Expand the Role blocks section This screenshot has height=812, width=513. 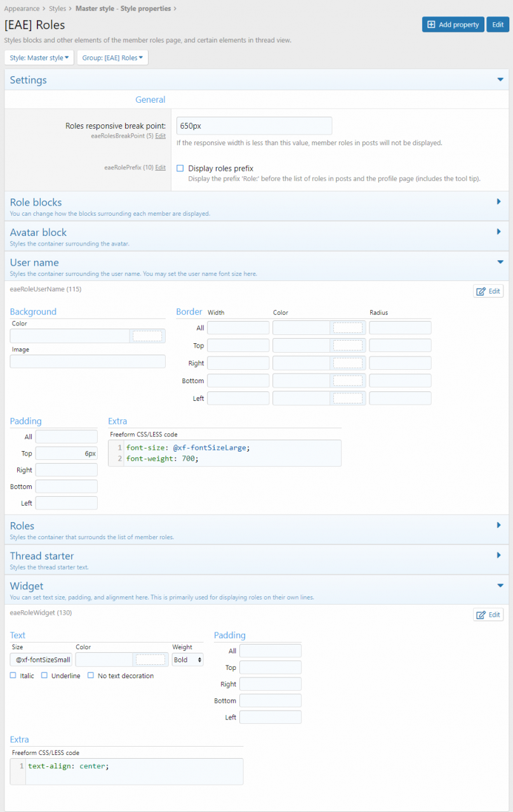click(x=499, y=202)
